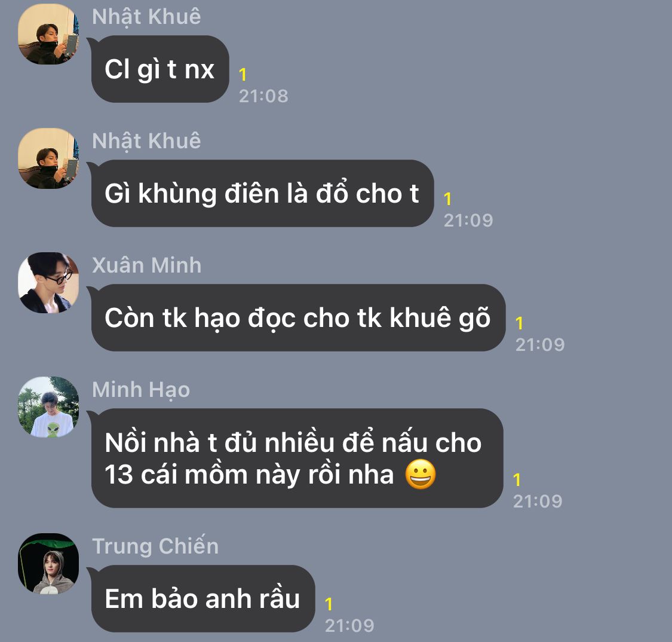Screen dimensions: 672x642
Task: Click the 'Trung Chiến' sender name
Action: pyautogui.click(x=155, y=546)
